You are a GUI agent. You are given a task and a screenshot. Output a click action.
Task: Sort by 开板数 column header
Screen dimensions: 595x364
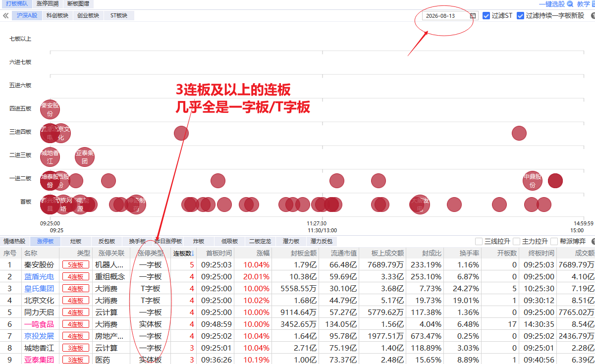pyautogui.click(x=507, y=253)
